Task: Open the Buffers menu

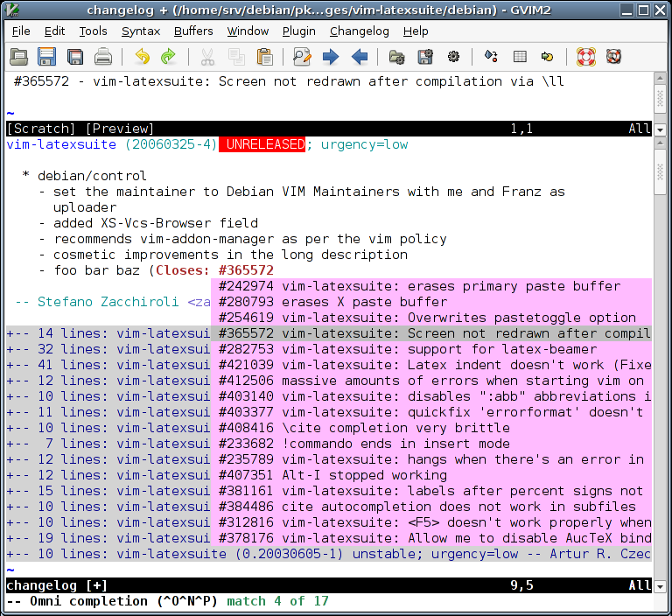Action: point(193,31)
